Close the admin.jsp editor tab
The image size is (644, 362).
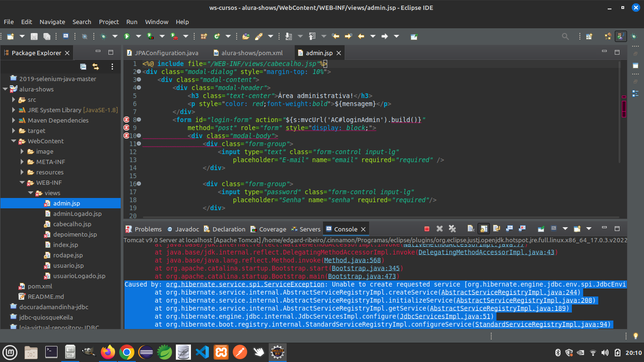[x=339, y=53]
